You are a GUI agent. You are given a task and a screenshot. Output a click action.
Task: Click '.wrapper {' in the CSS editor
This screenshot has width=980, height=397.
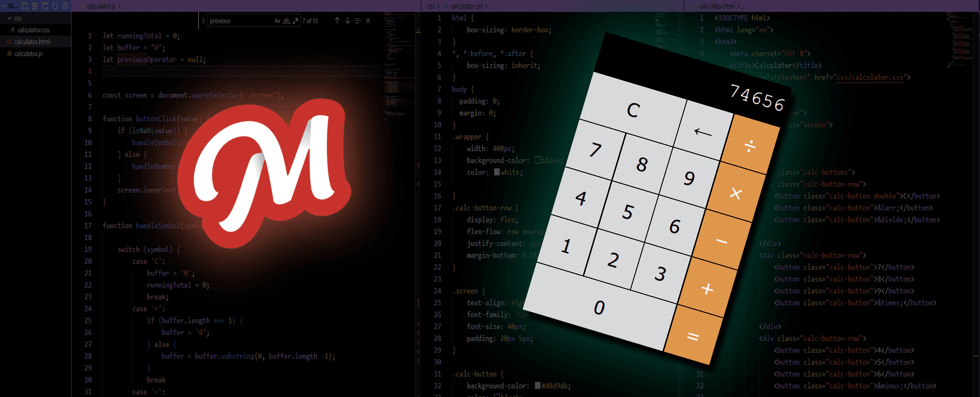[x=470, y=137]
